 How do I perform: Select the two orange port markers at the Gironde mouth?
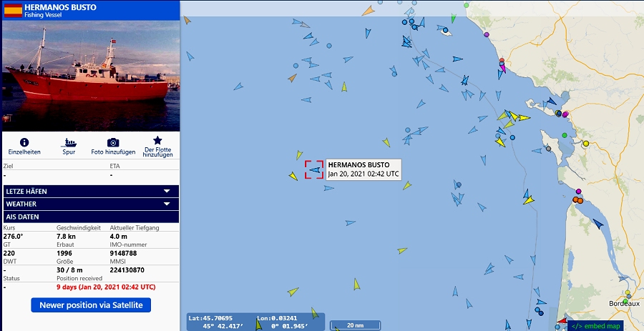pos(578,200)
